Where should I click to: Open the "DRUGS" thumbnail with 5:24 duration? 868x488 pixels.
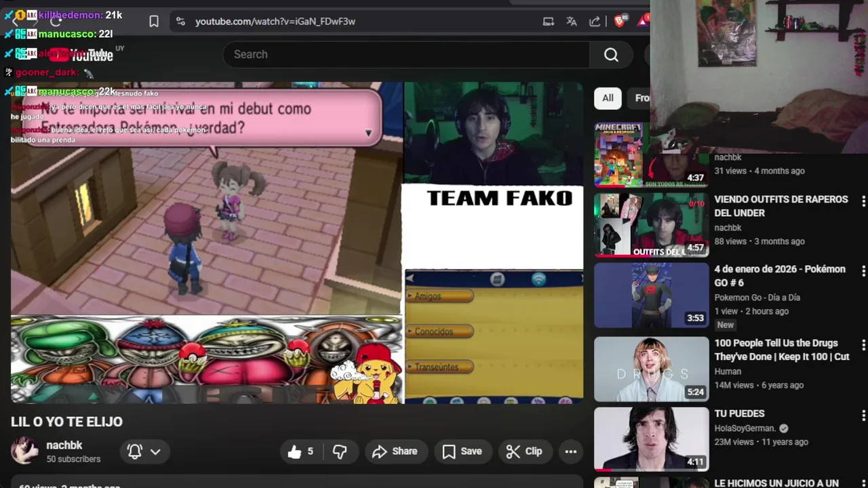651,369
